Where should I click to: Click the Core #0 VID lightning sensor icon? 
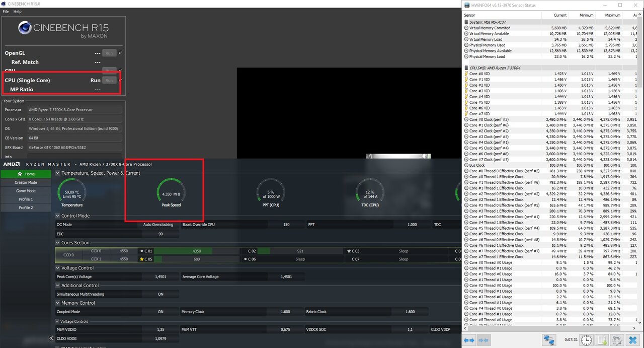(466, 74)
